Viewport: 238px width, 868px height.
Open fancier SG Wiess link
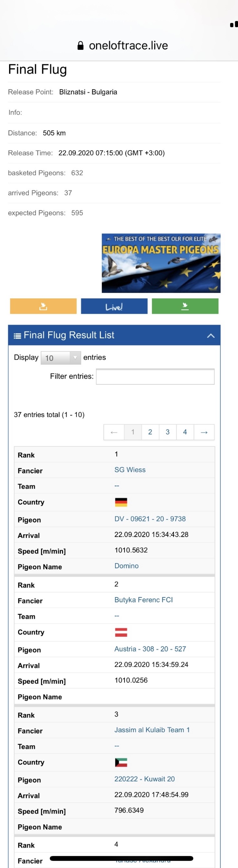(130, 470)
